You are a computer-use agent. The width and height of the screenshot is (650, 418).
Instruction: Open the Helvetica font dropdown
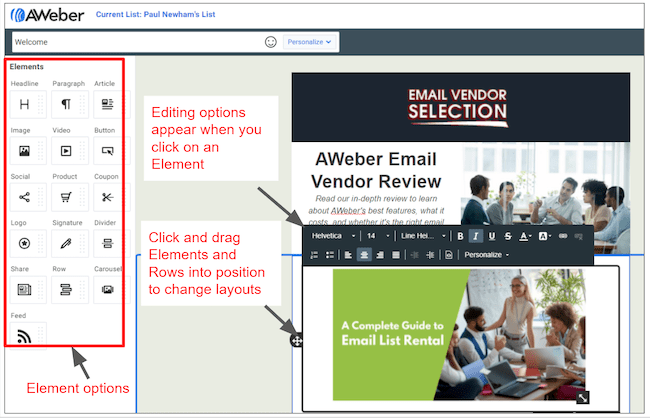[333, 236]
